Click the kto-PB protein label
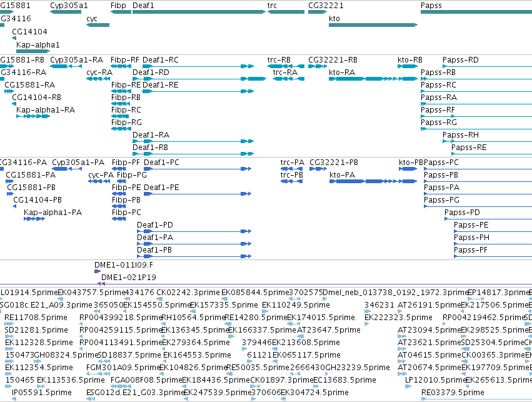This screenshot has height=402, width=532. click(x=411, y=163)
